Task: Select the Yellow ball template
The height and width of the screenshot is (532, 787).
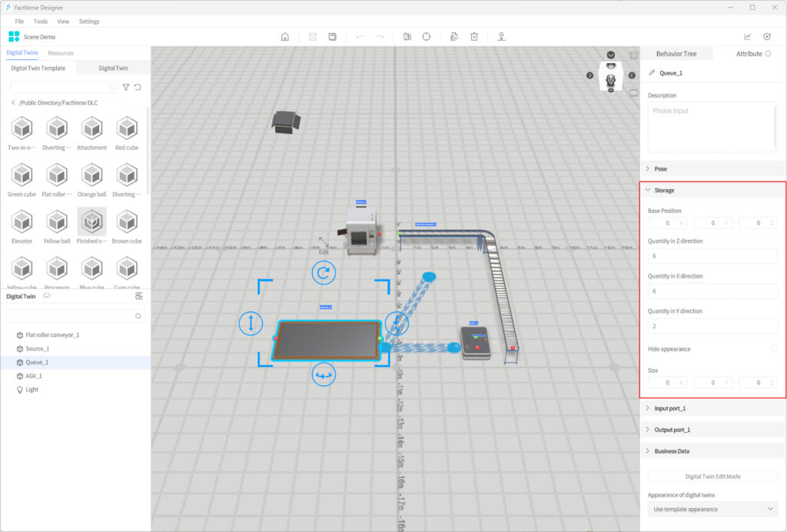Action: (x=57, y=227)
